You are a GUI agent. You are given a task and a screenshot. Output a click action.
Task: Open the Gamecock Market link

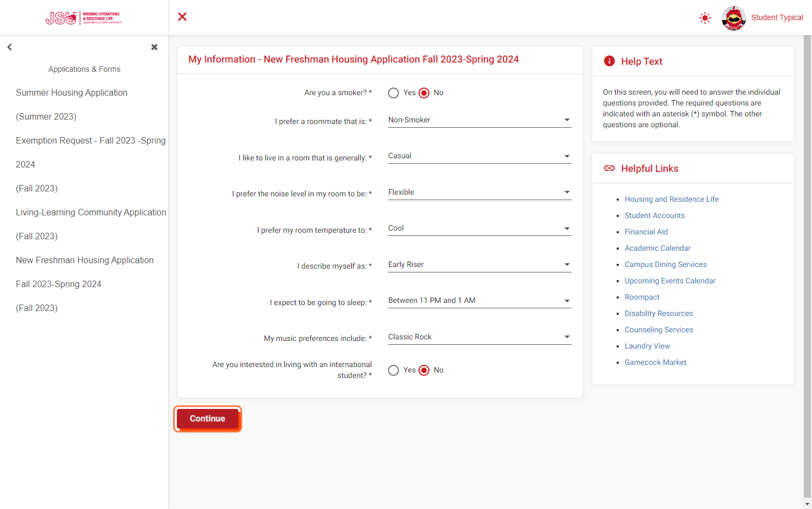pyautogui.click(x=655, y=362)
